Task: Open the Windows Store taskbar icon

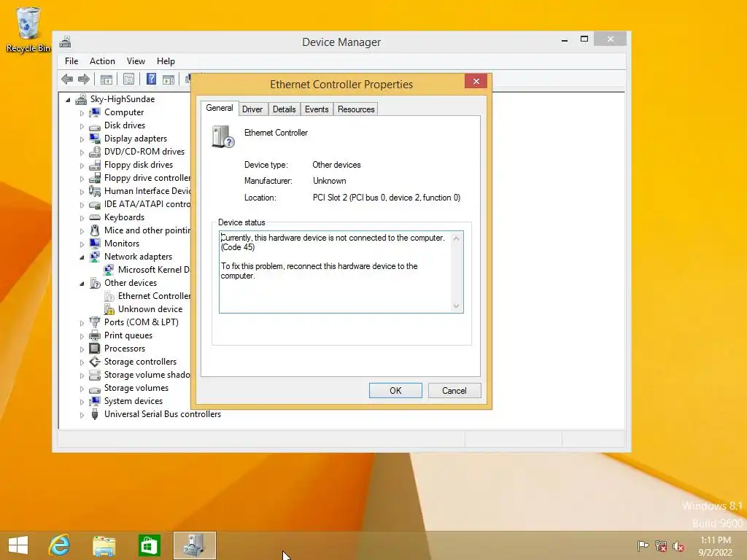Action: [149, 545]
